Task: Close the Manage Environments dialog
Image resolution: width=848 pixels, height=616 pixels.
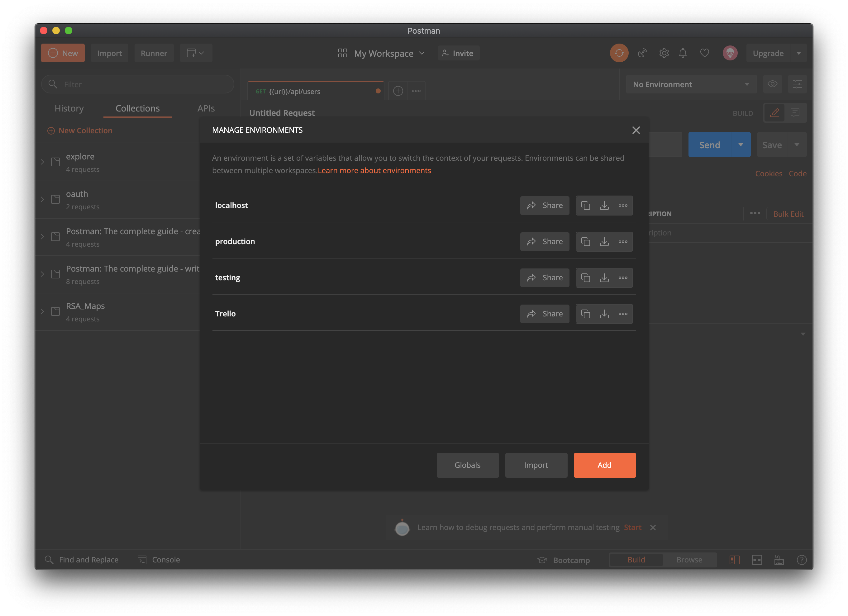Action: coord(636,130)
